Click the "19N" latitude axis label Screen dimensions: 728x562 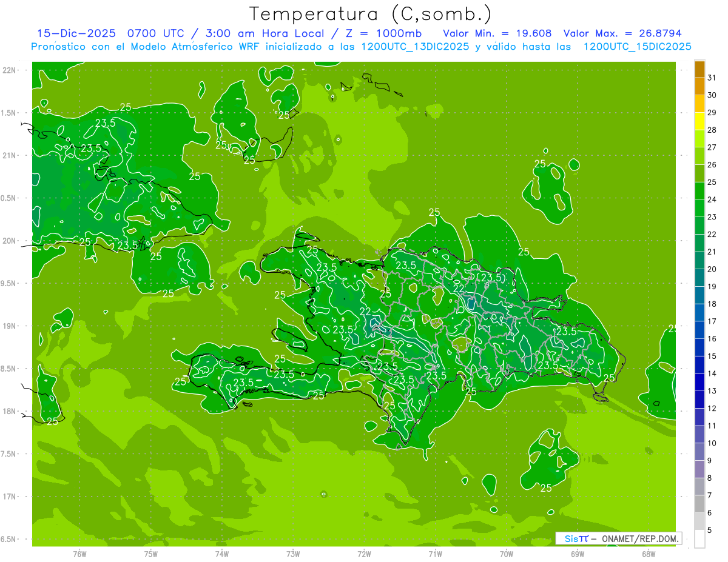coord(10,326)
